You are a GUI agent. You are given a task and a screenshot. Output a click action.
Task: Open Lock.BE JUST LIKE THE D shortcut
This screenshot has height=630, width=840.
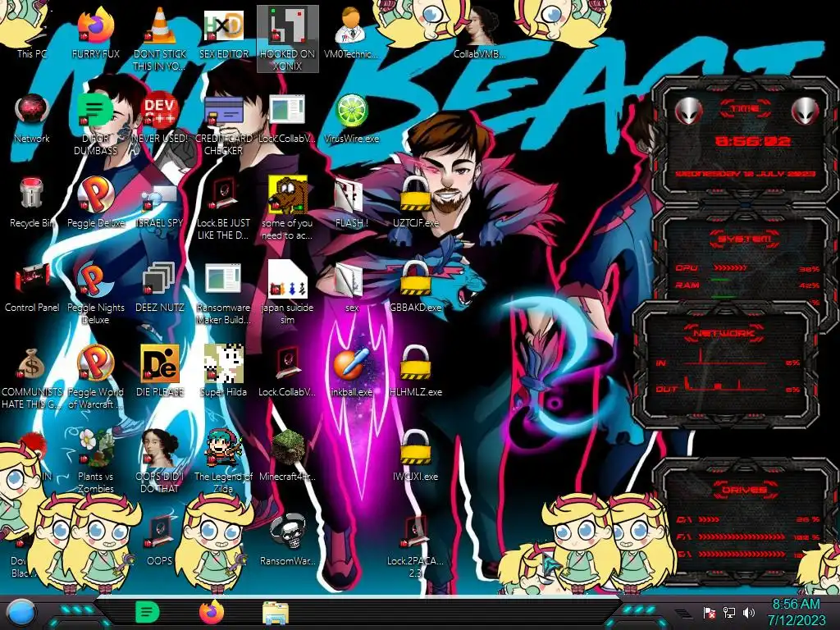[224, 208]
